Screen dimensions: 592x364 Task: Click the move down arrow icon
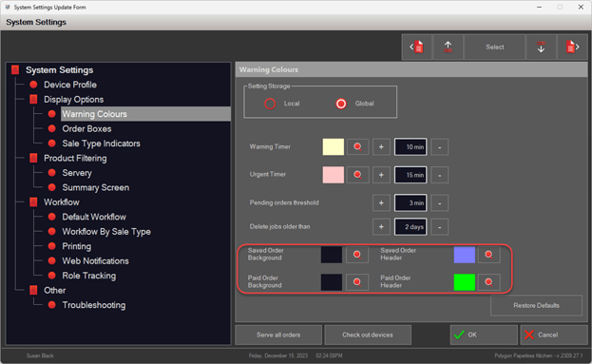point(541,47)
